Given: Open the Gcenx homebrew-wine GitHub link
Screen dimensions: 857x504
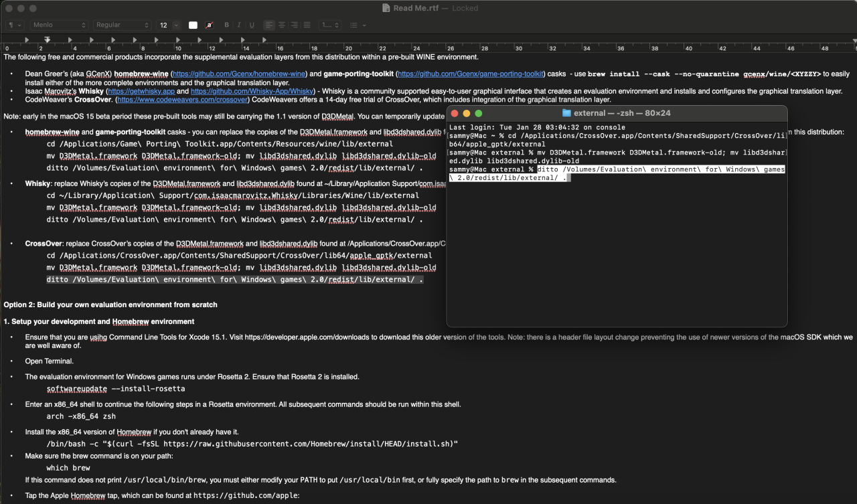Looking at the screenshot, I should tap(239, 74).
